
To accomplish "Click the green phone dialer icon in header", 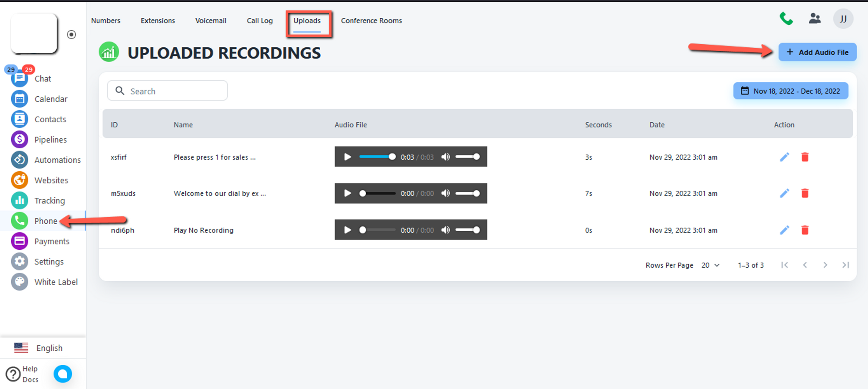I will (786, 19).
